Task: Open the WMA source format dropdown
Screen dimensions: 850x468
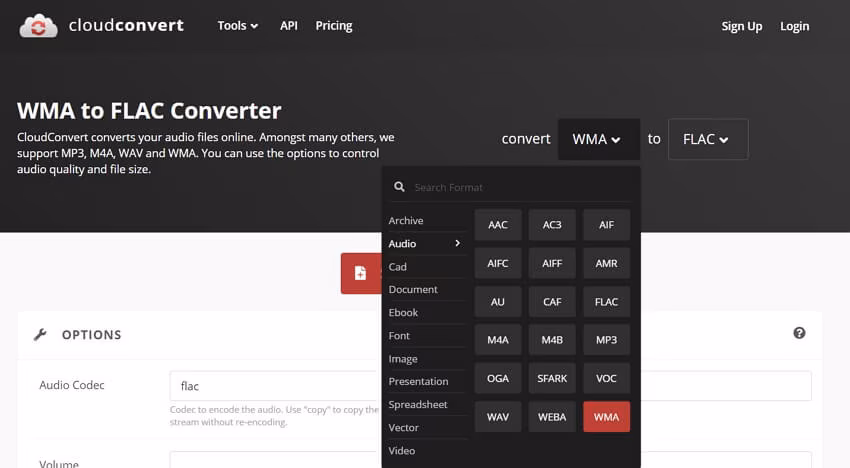Action: click(599, 139)
